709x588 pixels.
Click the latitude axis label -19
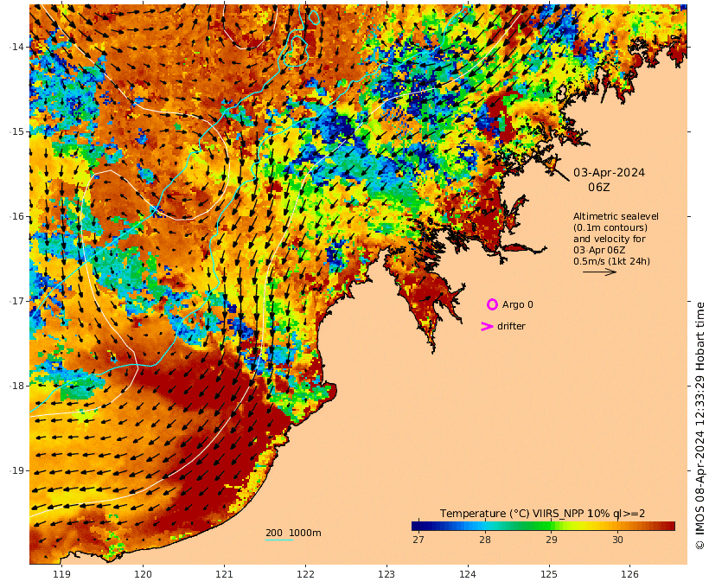[17, 470]
